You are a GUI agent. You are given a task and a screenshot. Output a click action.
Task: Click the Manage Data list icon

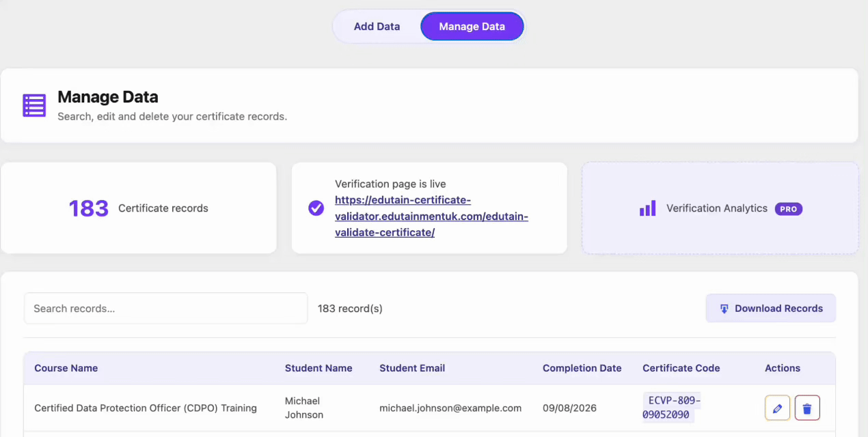[x=34, y=106]
